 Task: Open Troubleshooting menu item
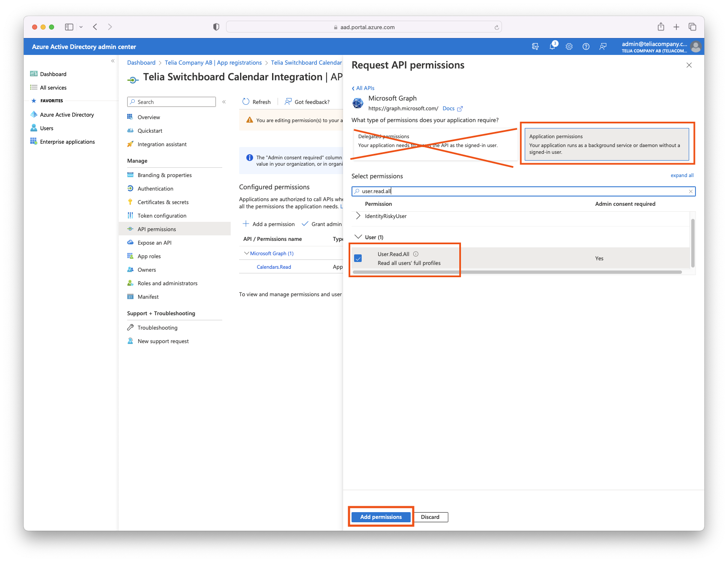[157, 327]
